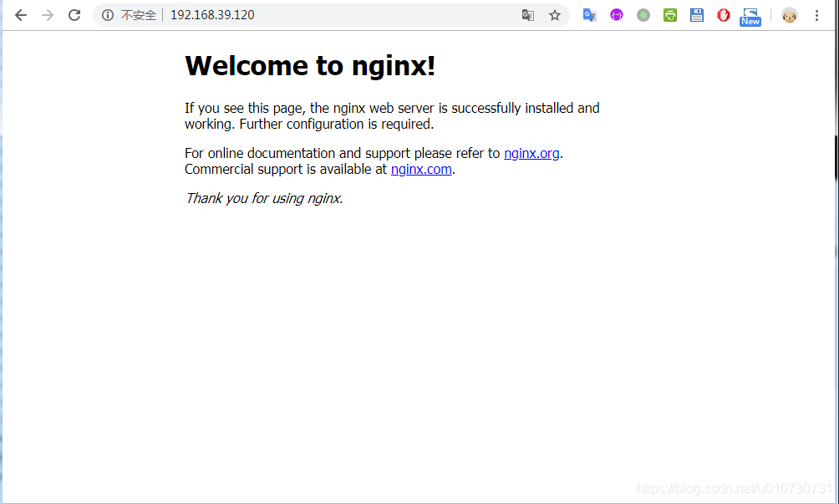
Task: Go forward with the forward arrow
Action: pos(48,15)
